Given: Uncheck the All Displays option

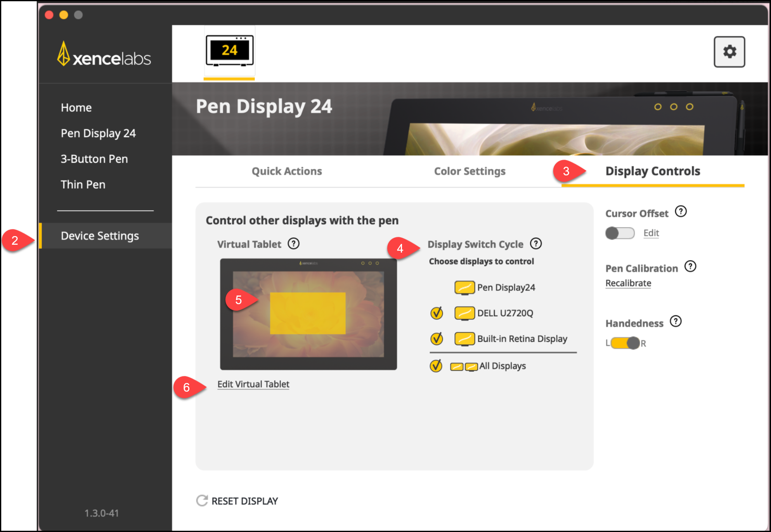Looking at the screenshot, I should [x=436, y=366].
